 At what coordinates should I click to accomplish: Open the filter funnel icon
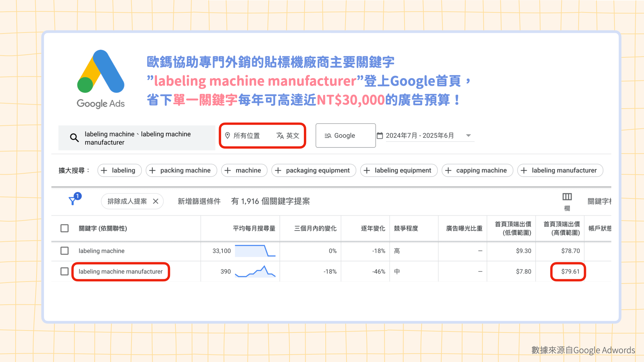pos(73,201)
